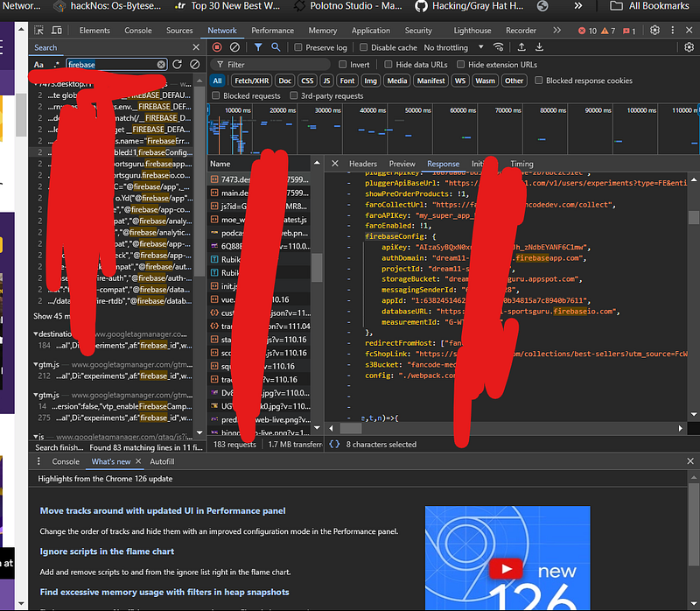Export HAR file download icon
700x611 pixels.
point(539,47)
